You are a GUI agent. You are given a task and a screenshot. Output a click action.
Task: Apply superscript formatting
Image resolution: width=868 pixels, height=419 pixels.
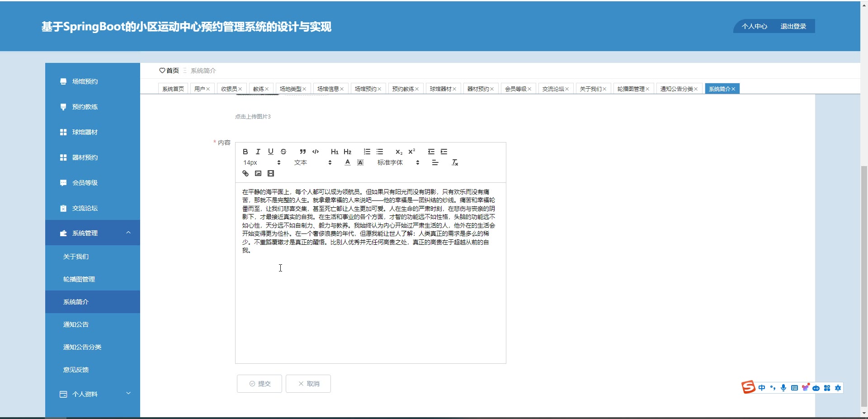coord(411,152)
